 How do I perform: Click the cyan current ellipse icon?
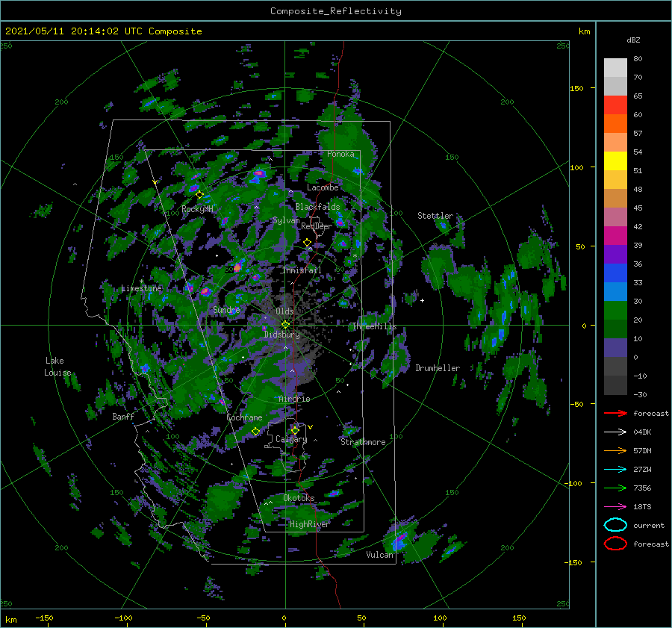coord(615,525)
